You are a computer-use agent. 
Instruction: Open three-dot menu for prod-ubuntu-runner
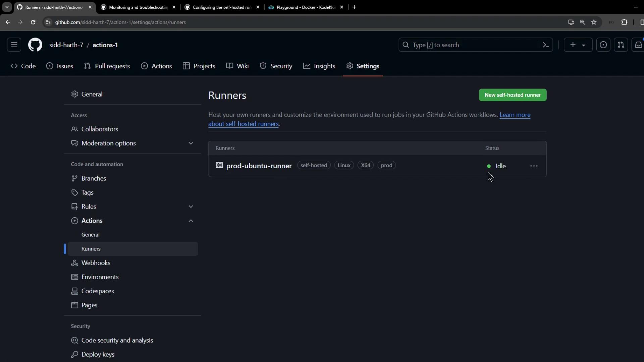click(x=534, y=166)
